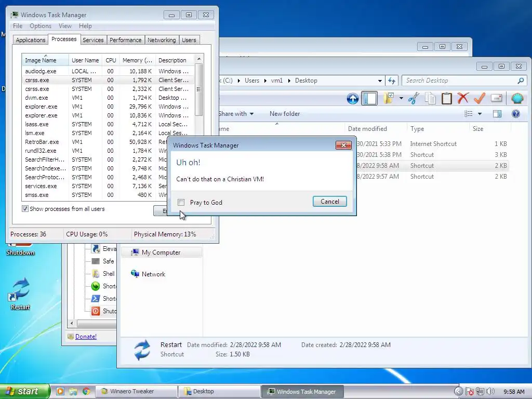
Task: Check the Pray to God checkbox
Action: (x=181, y=203)
